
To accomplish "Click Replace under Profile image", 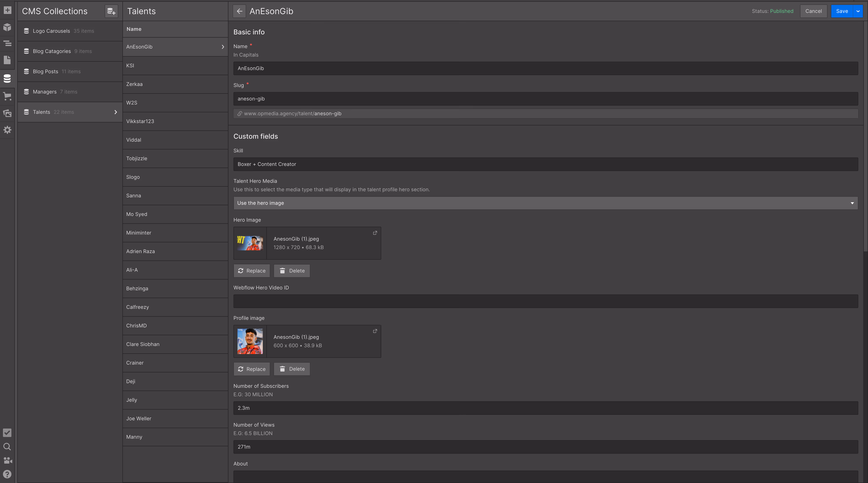I will 252,369.
